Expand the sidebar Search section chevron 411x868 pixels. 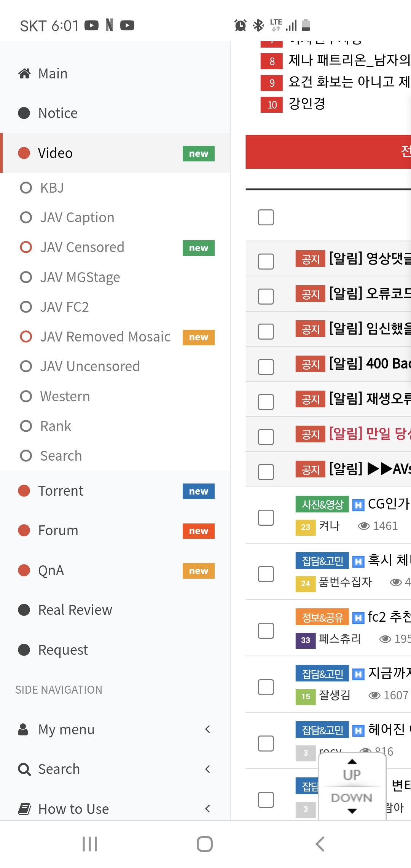coord(207,769)
